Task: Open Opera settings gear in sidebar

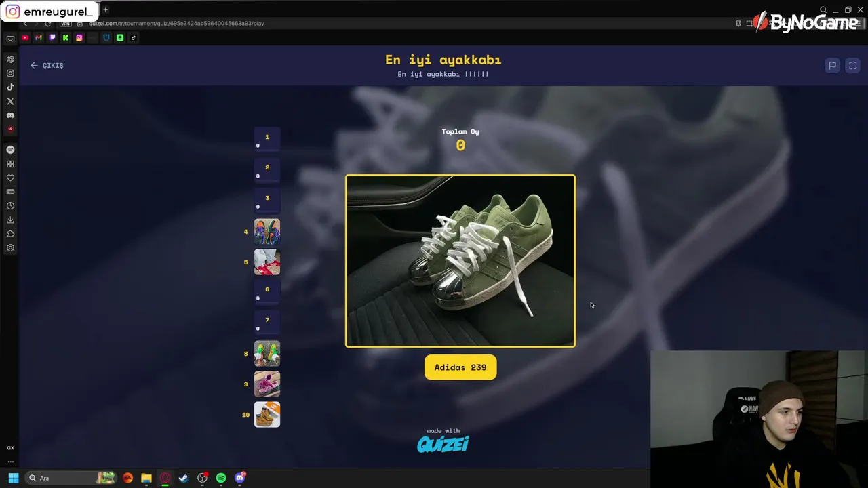Action: [x=10, y=248]
